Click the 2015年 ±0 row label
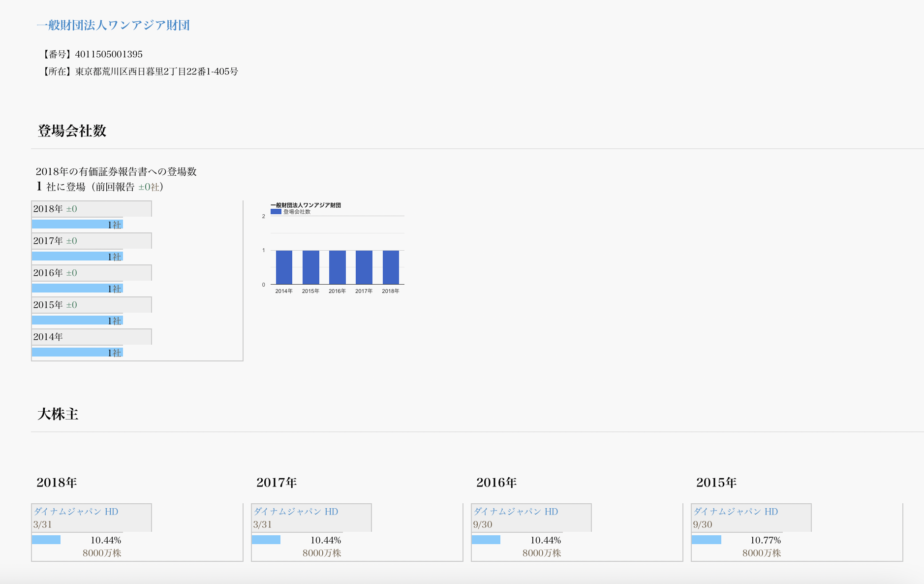This screenshot has width=924, height=584. click(x=55, y=305)
